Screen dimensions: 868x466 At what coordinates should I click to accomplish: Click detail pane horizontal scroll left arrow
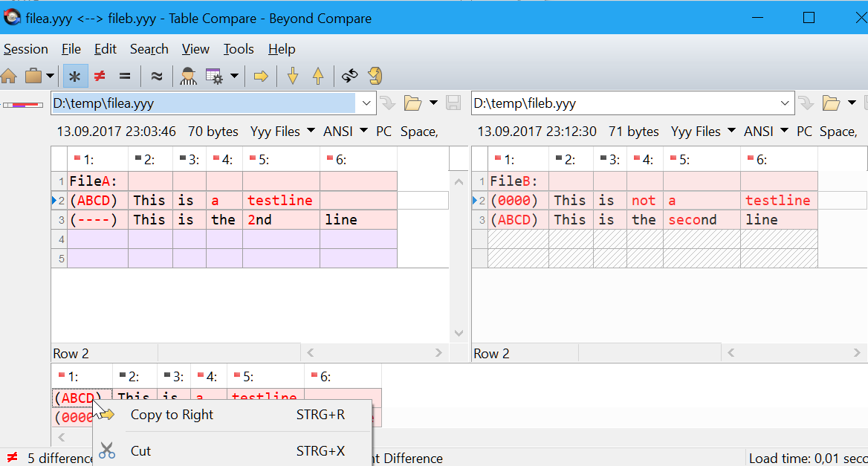coord(61,437)
